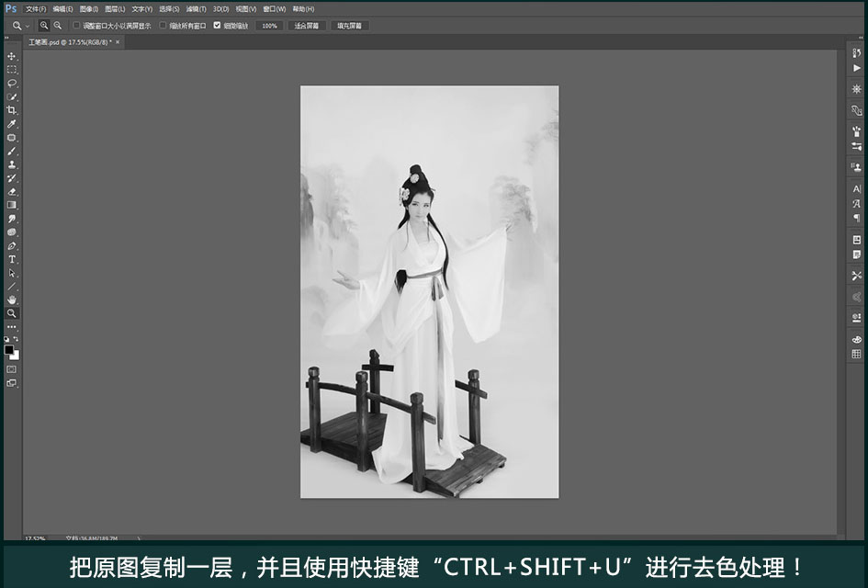This screenshot has width=868, height=588.
Task: Select the Hand tool
Action: tap(12, 300)
